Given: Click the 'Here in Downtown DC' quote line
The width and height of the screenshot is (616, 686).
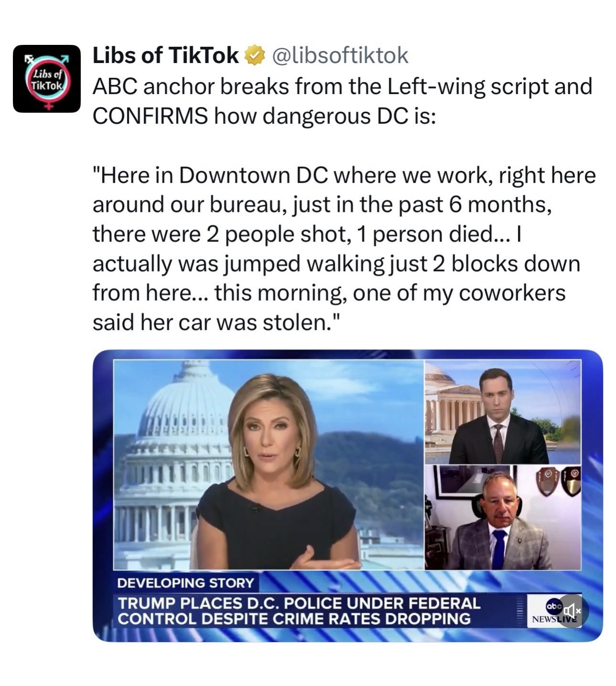Looking at the screenshot, I should click(344, 176).
